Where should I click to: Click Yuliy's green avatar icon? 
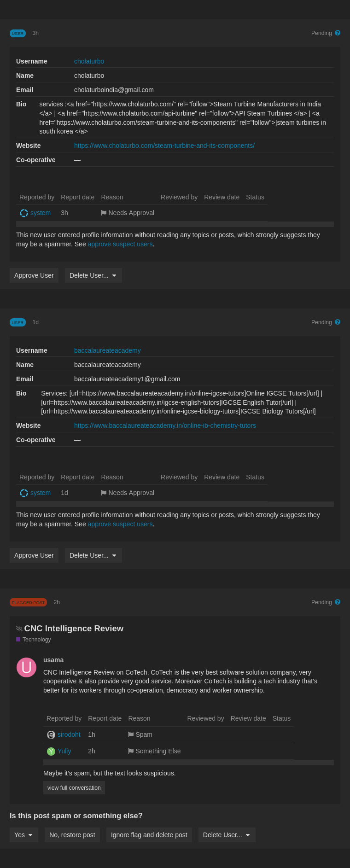[x=51, y=751]
